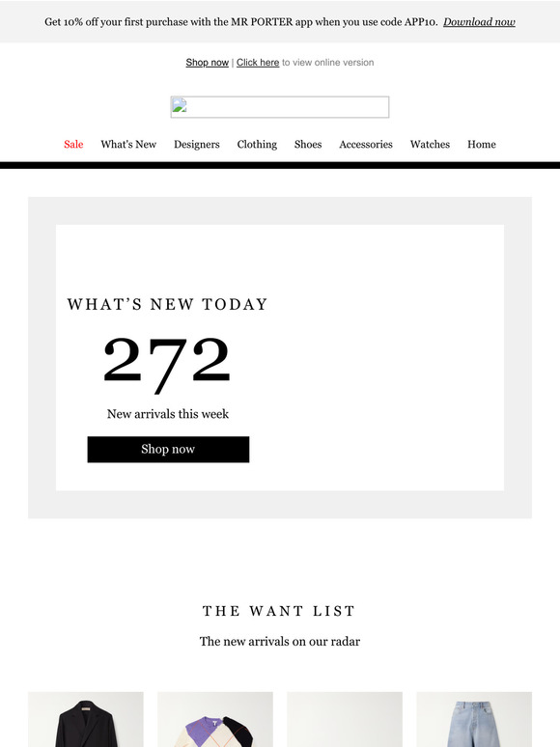Click the broken logo image placeholder

280,107
